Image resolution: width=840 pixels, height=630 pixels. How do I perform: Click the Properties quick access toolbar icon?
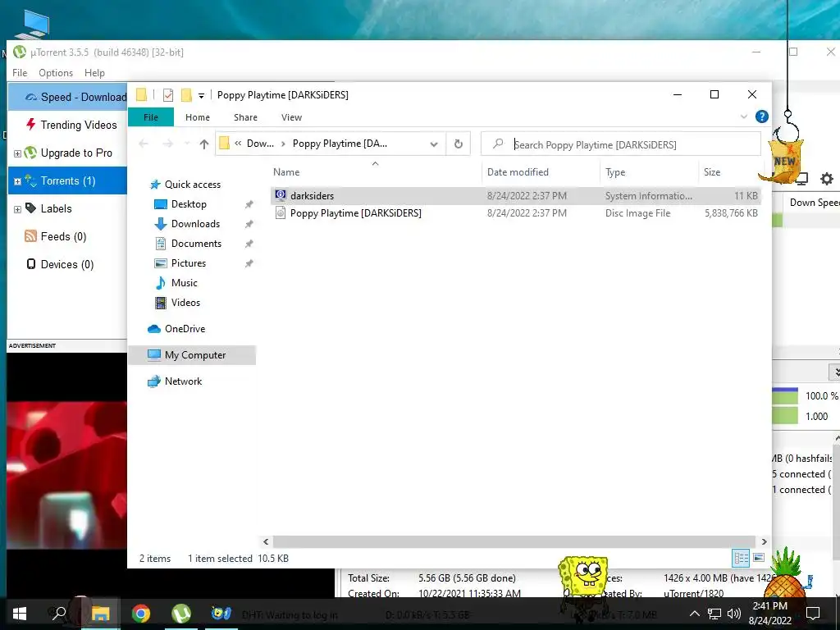[x=168, y=95]
